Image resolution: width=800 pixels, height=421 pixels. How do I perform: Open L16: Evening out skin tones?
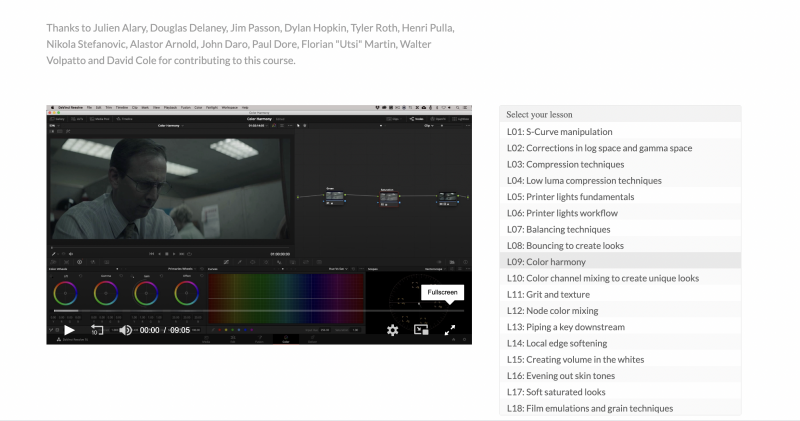[x=620, y=376]
